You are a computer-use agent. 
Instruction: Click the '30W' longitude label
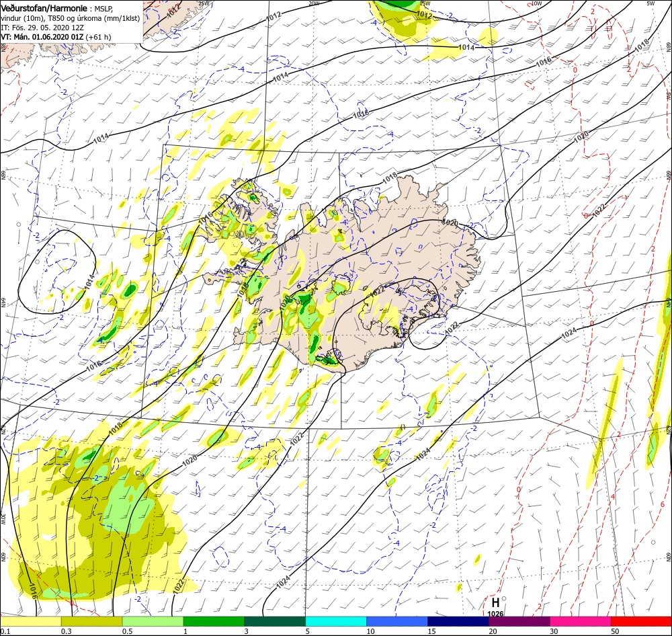3,519
